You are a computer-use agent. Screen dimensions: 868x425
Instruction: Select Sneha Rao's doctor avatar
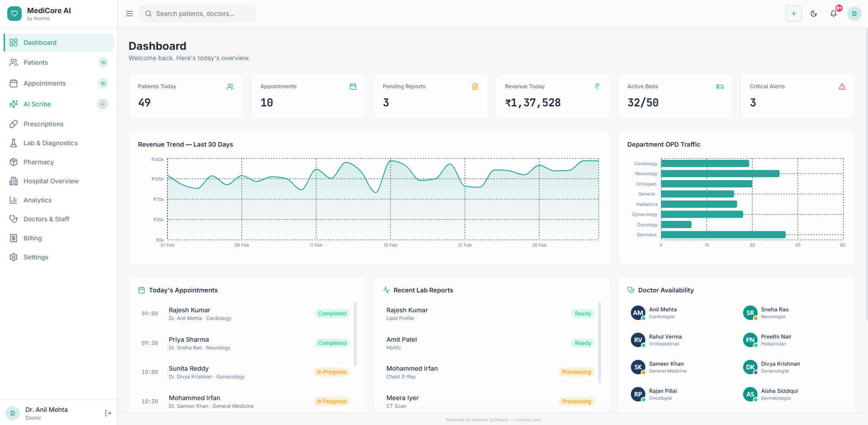tap(750, 313)
